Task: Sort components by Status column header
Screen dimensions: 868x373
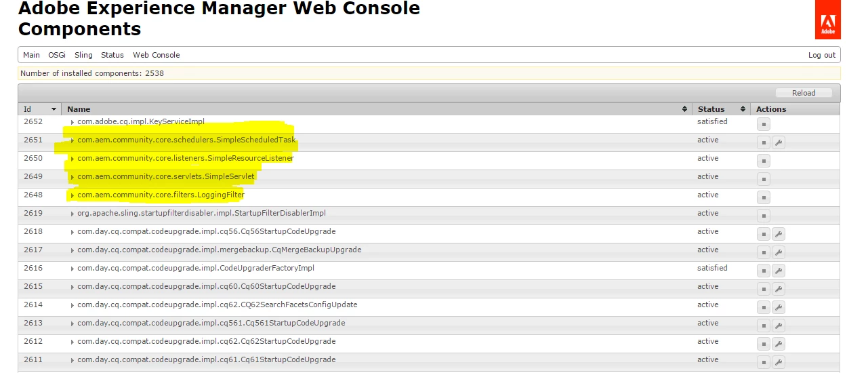Action: pyautogui.click(x=721, y=109)
